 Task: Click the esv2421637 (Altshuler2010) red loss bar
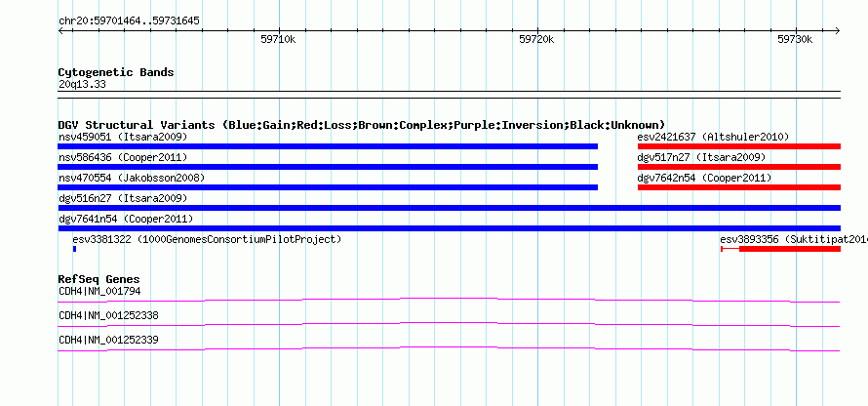(739, 146)
